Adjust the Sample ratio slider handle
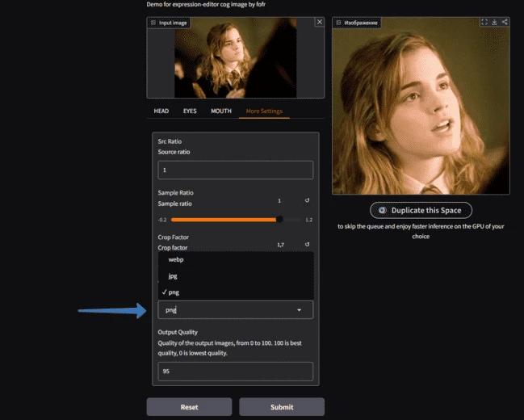The height and width of the screenshot is (420, 524). [279, 220]
